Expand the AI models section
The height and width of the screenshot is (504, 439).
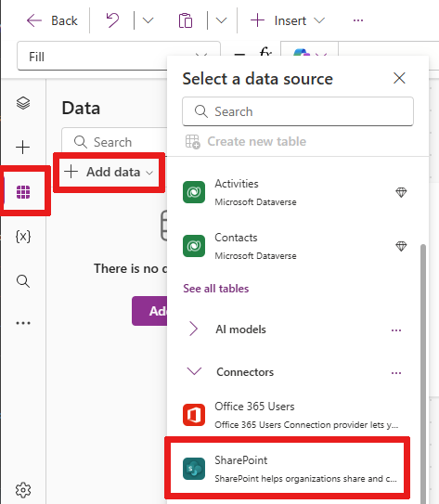click(193, 329)
